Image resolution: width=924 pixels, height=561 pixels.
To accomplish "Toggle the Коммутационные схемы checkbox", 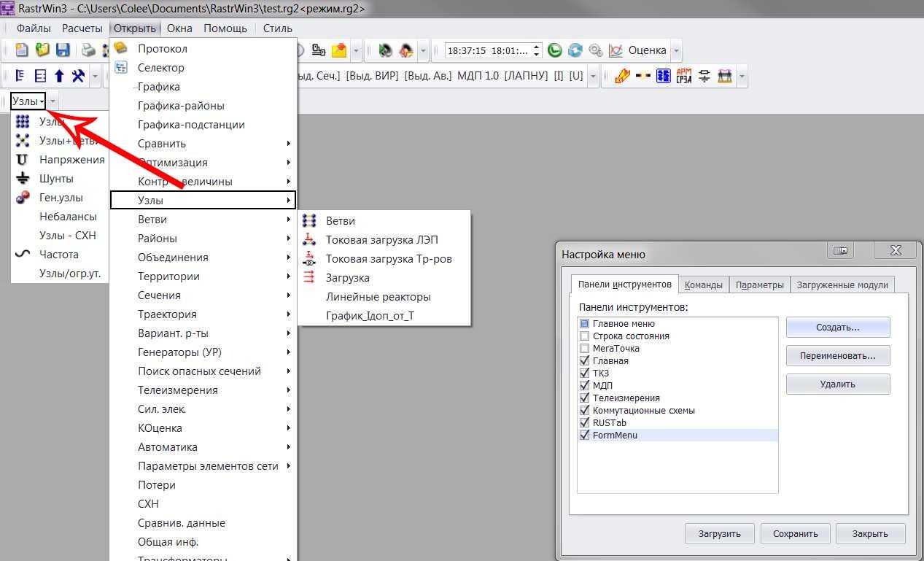I will (584, 411).
